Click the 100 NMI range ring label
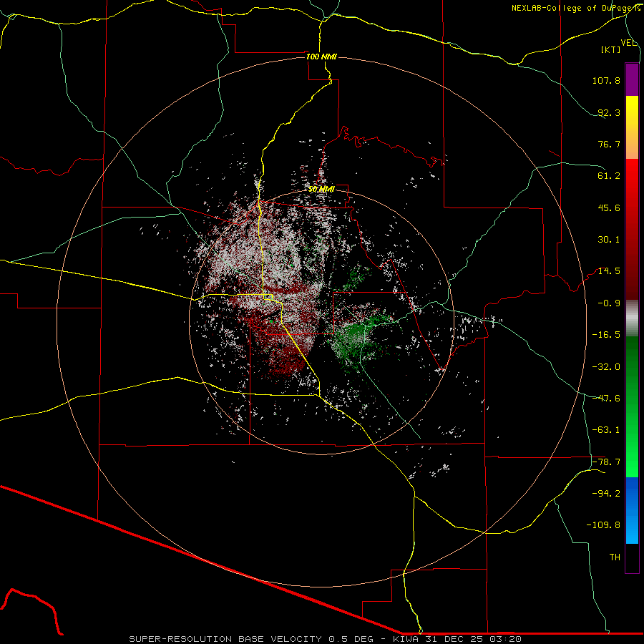 (321, 57)
